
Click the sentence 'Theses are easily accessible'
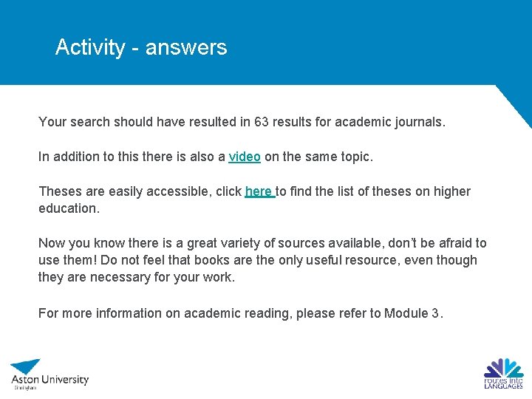[254, 199]
